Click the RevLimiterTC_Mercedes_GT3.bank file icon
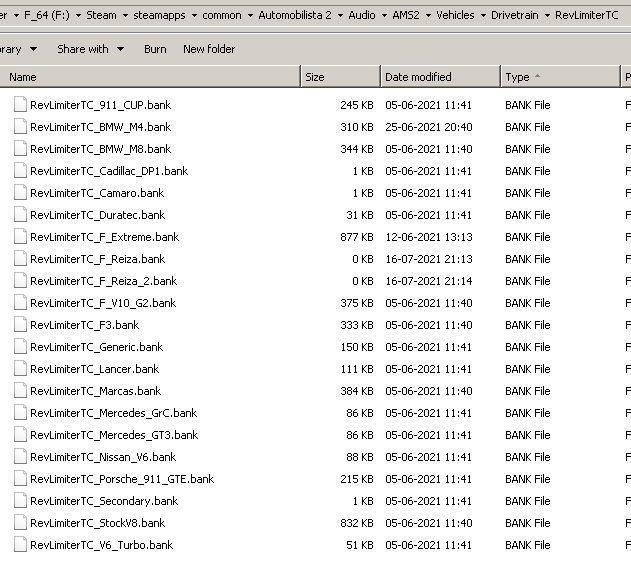Image resolution: width=631 pixels, height=565 pixels. coord(20,435)
